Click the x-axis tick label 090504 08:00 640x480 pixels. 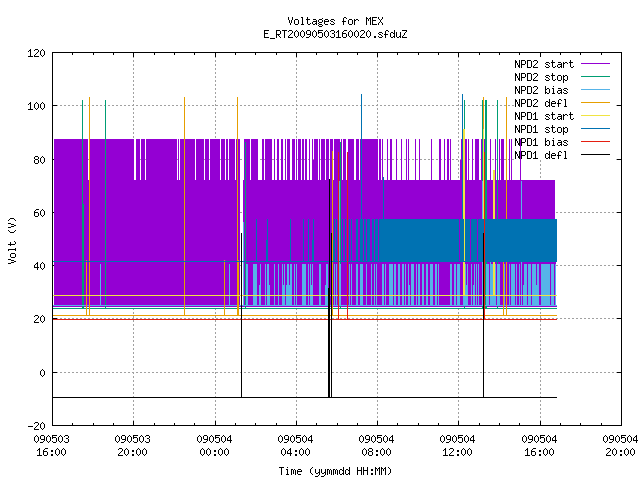pos(377,446)
